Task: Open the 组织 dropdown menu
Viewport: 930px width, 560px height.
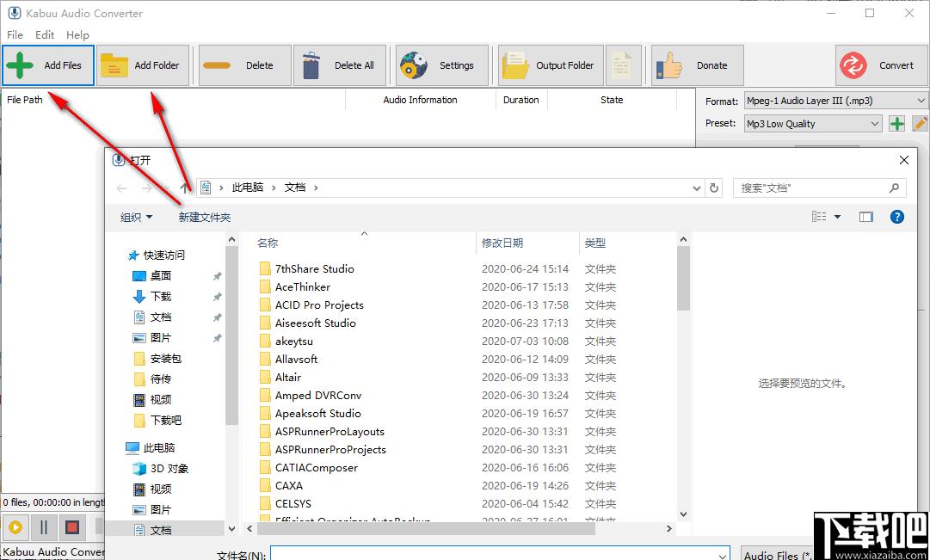Action: (137, 217)
